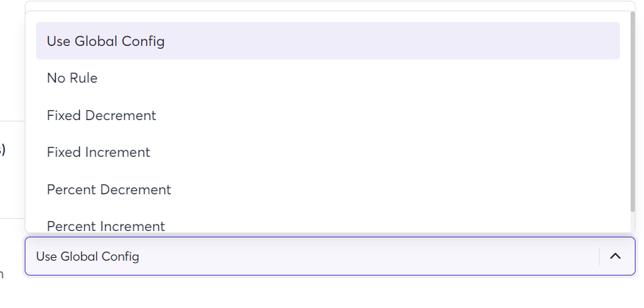Viewport: 644px width, 308px height.
Task: Switch the rule to Percent Decrement
Action: (x=328, y=189)
